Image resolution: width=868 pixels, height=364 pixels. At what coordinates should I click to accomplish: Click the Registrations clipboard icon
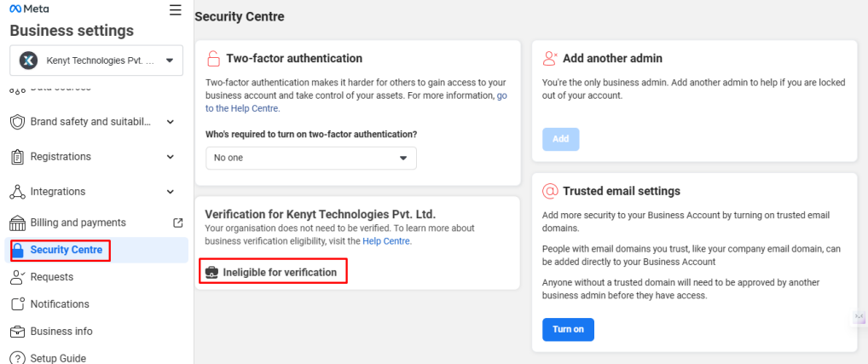tap(18, 157)
